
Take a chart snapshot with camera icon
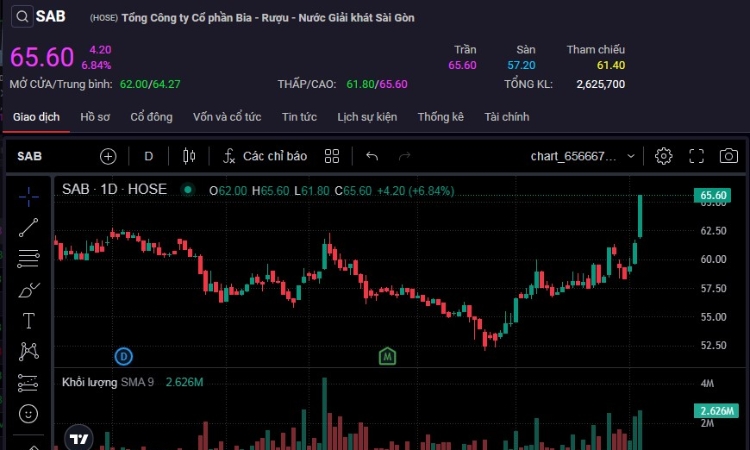tap(729, 156)
